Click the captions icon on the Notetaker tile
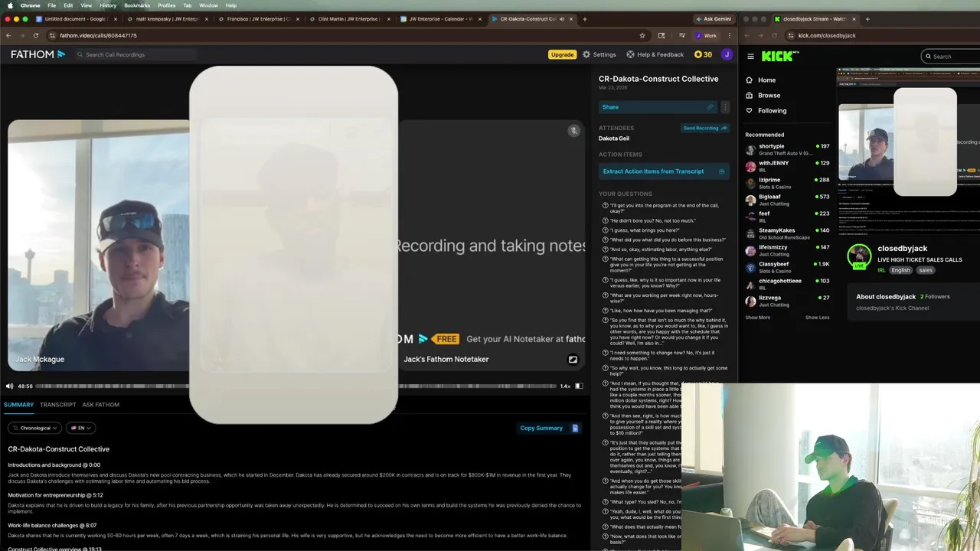 click(x=573, y=359)
